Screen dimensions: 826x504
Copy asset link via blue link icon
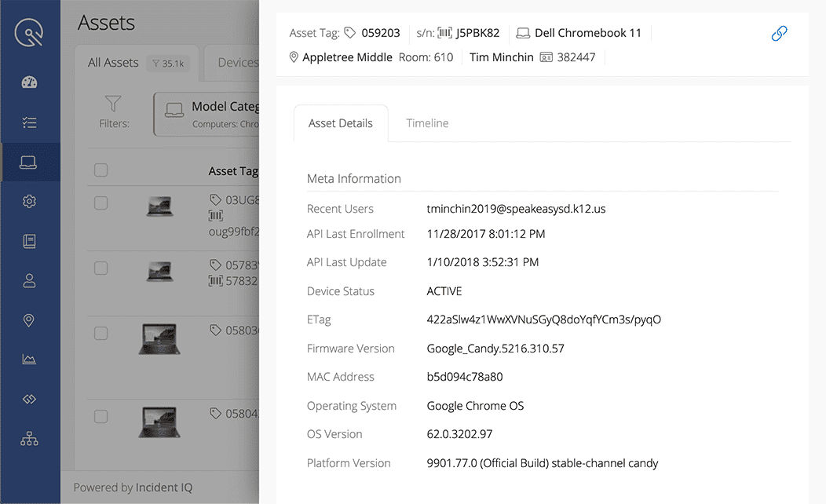779,34
